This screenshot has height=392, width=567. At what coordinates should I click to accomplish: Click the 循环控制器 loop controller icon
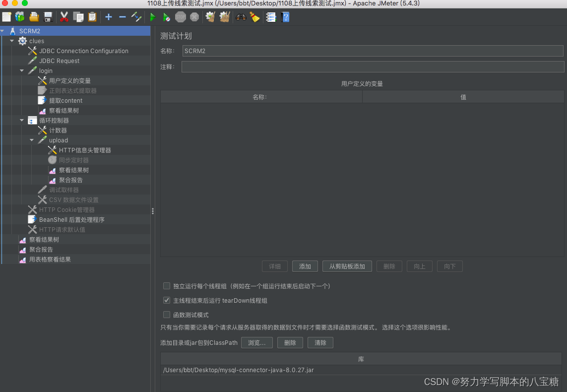[x=33, y=121]
